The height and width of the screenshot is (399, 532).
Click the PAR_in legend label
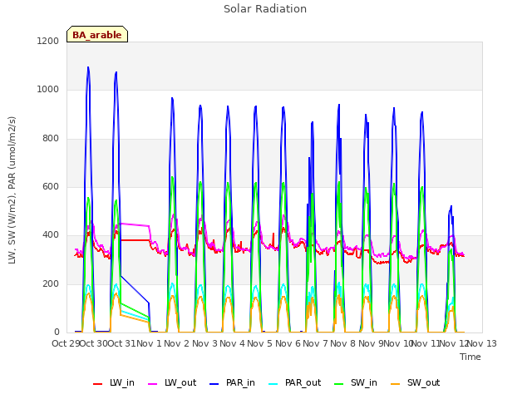click(240, 382)
